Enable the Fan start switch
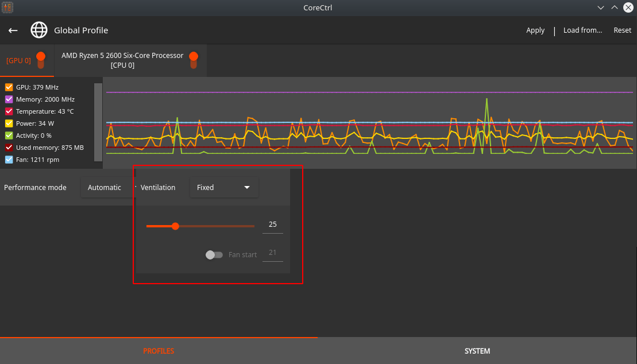The height and width of the screenshot is (364, 637). [x=214, y=254]
